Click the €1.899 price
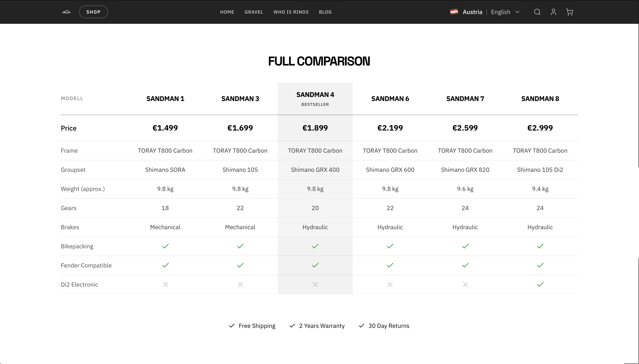The image size is (639, 364). coord(315,128)
